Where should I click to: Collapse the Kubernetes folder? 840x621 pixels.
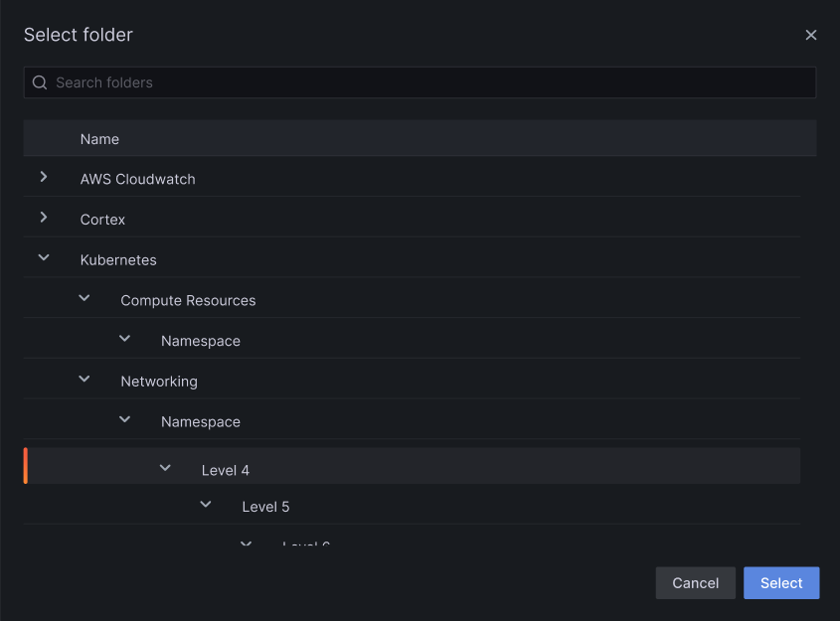44,257
